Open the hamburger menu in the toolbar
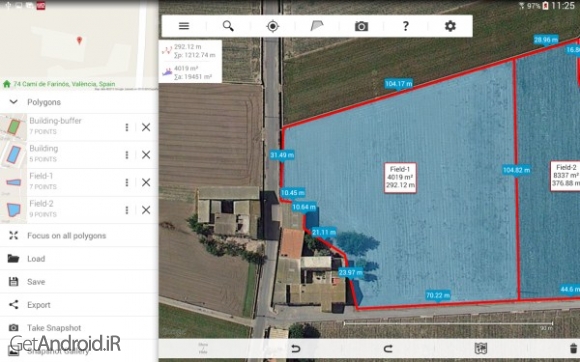 coord(184,26)
